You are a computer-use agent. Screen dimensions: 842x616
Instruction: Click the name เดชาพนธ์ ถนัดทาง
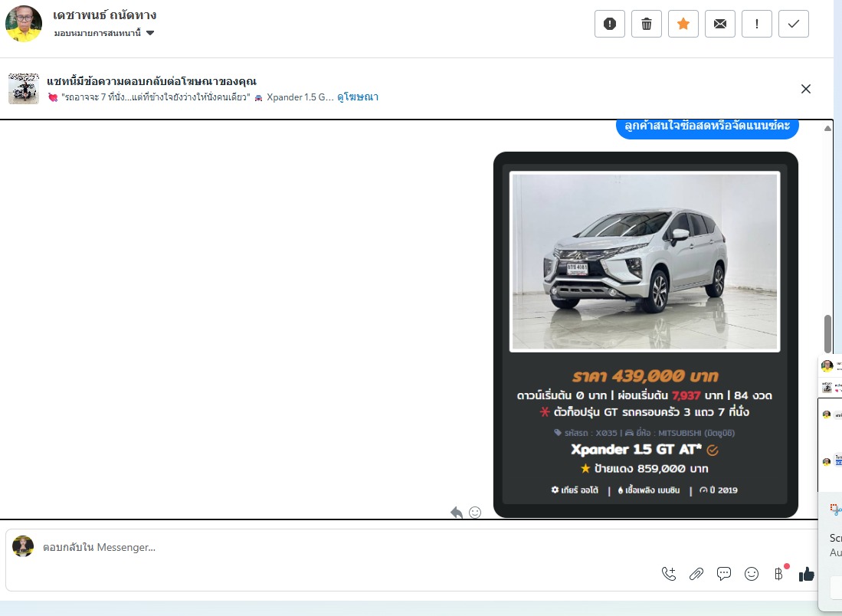click(x=105, y=15)
